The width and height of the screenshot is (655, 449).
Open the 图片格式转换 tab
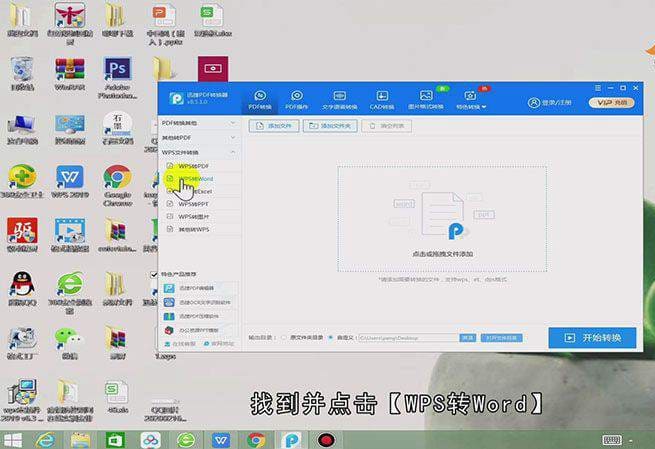click(426, 100)
